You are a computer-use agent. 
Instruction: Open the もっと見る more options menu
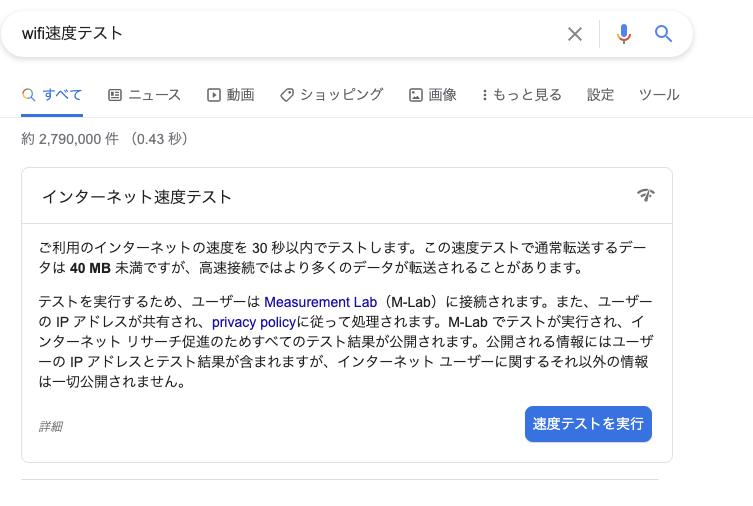(x=522, y=95)
